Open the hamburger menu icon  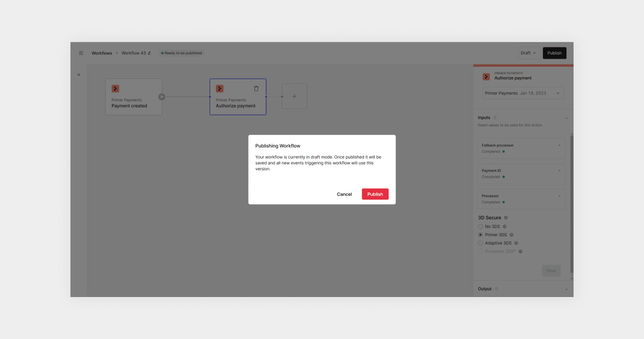tap(81, 53)
